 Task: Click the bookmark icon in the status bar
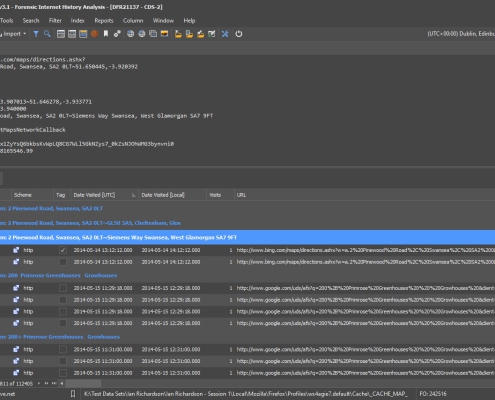pyautogui.click(x=73, y=394)
